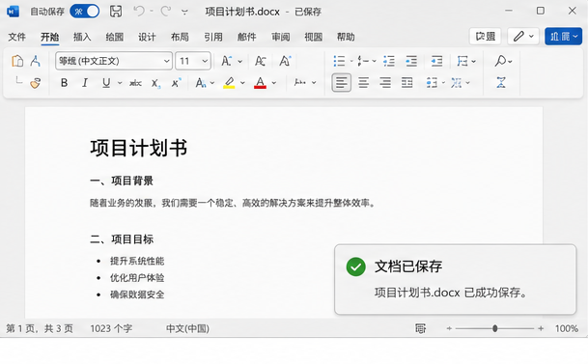The height and width of the screenshot is (364, 588).
Task: Click the 中文(中国) language indicator
Action: pyautogui.click(x=187, y=329)
